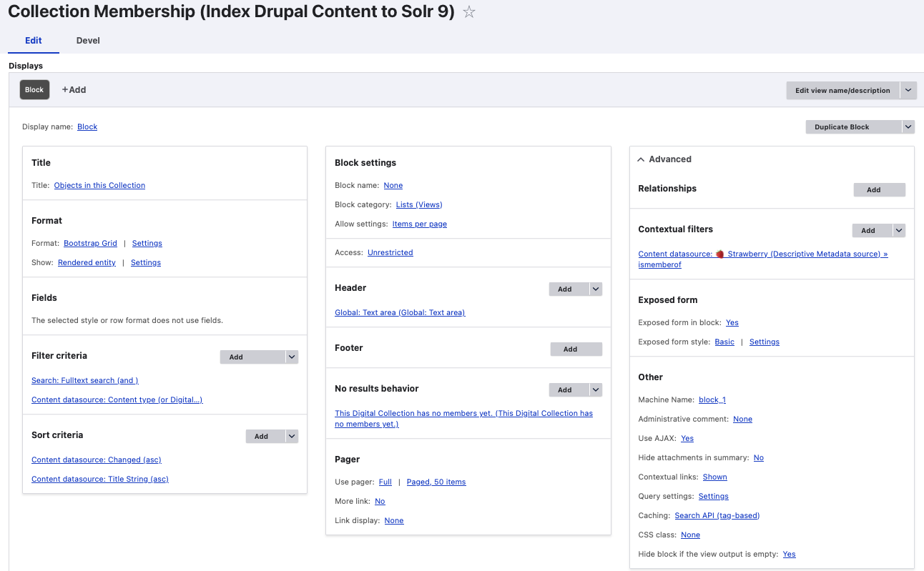This screenshot has width=924, height=571.
Task: Click Add button in Footer section
Action: 576,349
